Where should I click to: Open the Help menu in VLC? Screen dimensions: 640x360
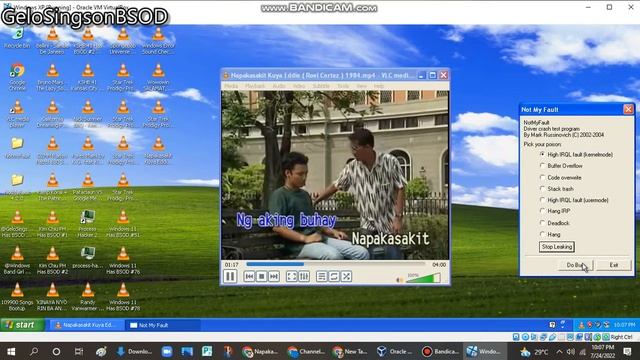pyautogui.click(x=379, y=86)
